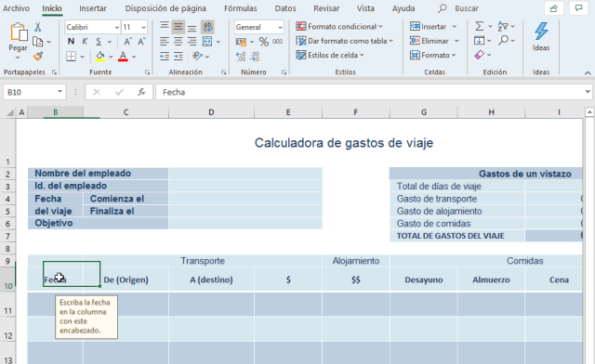Switch to the Fórmulas tab

[241, 8]
